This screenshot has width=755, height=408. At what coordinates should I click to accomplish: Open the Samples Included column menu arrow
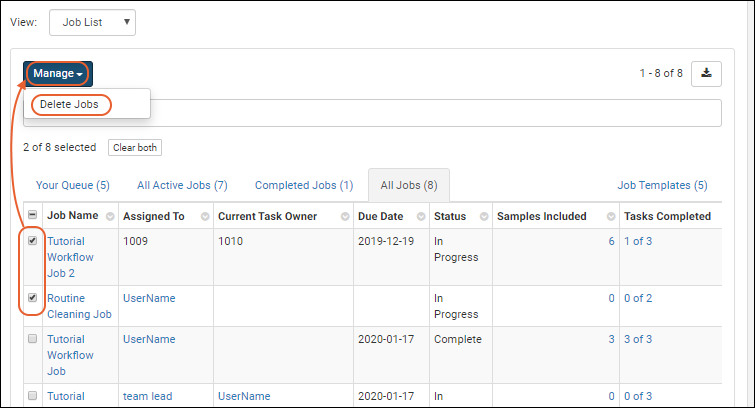click(x=609, y=217)
